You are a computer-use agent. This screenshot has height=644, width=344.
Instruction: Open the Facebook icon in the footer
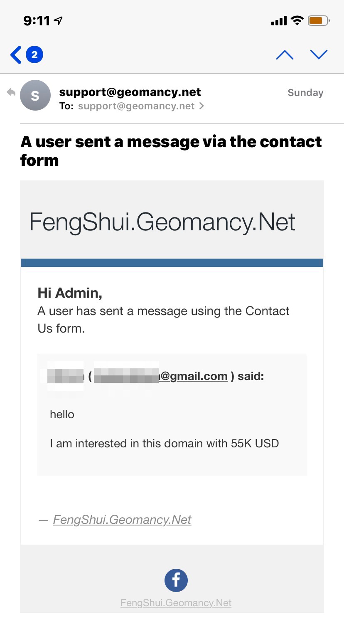(176, 580)
